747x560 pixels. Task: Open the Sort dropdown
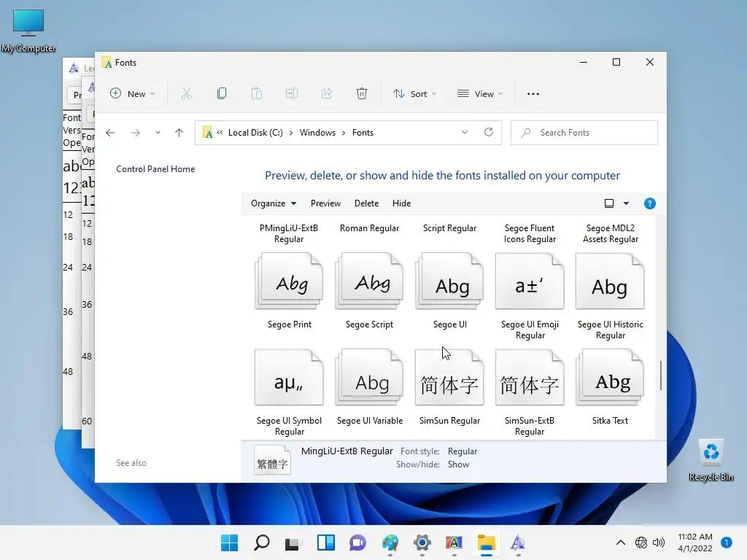tap(414, 94)
